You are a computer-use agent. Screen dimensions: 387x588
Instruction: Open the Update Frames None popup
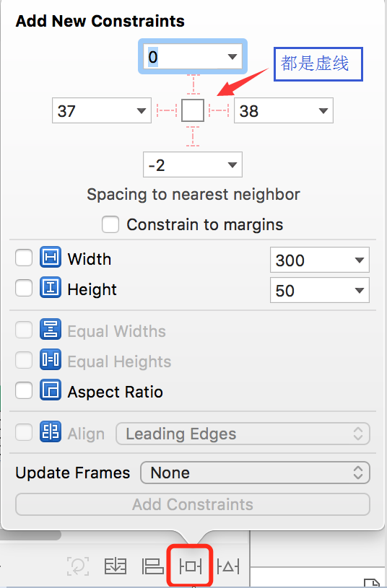pos(255,473)
